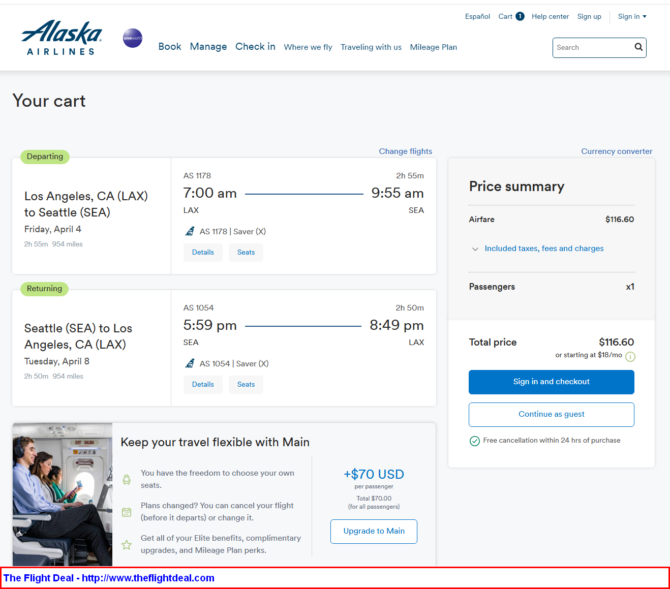Open the Check in menu
This screenshot has width=670, height=589.
[255, 47]
